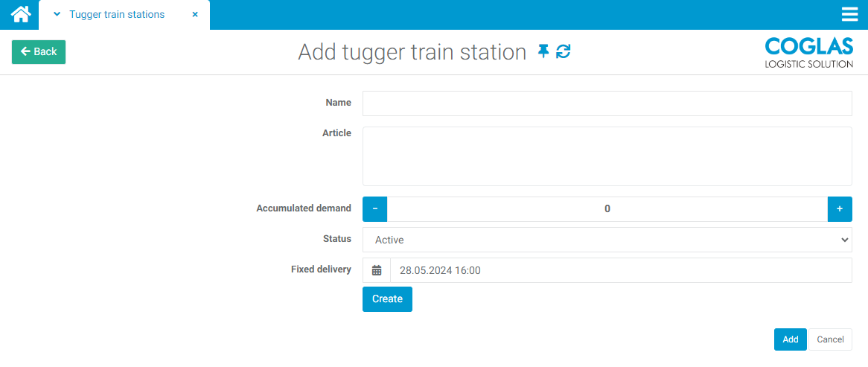Cancel adding the tugger train station
Image resolution: width=868 pixels, height=367 pixels.
point(830,339)
